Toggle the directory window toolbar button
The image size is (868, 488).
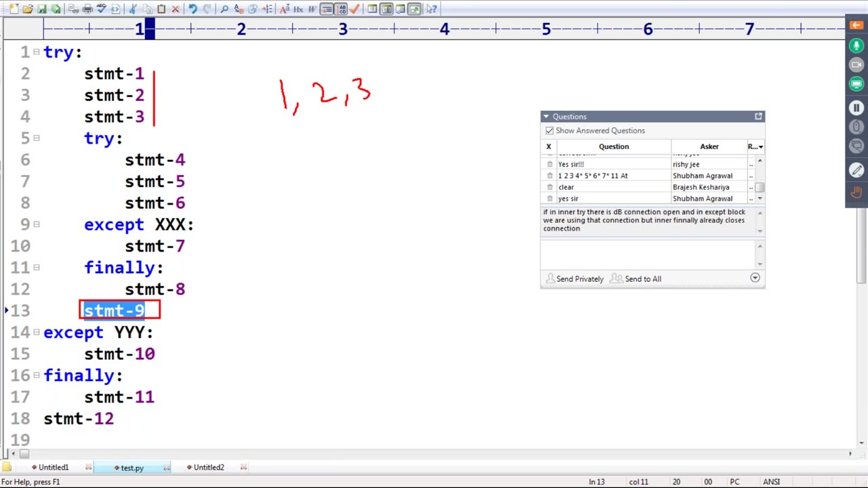tap(372, 9)
